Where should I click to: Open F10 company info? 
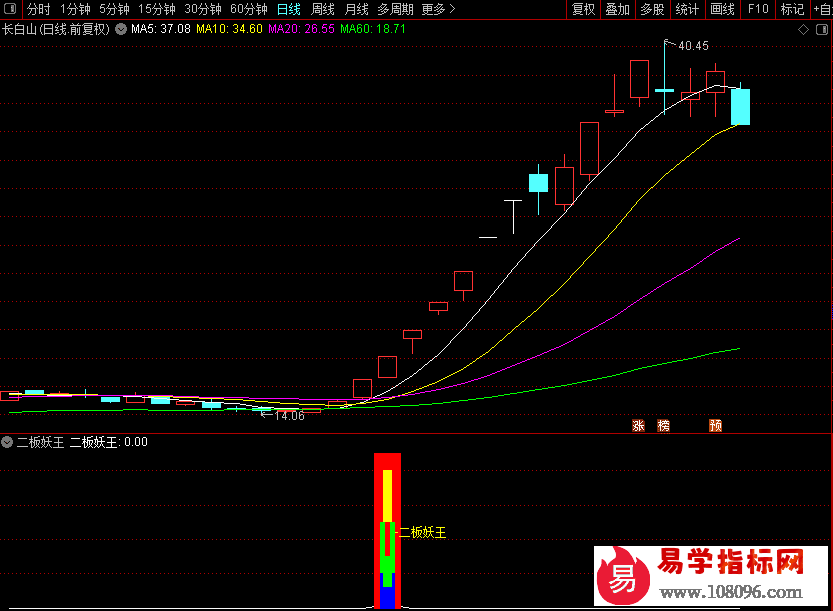758,9
